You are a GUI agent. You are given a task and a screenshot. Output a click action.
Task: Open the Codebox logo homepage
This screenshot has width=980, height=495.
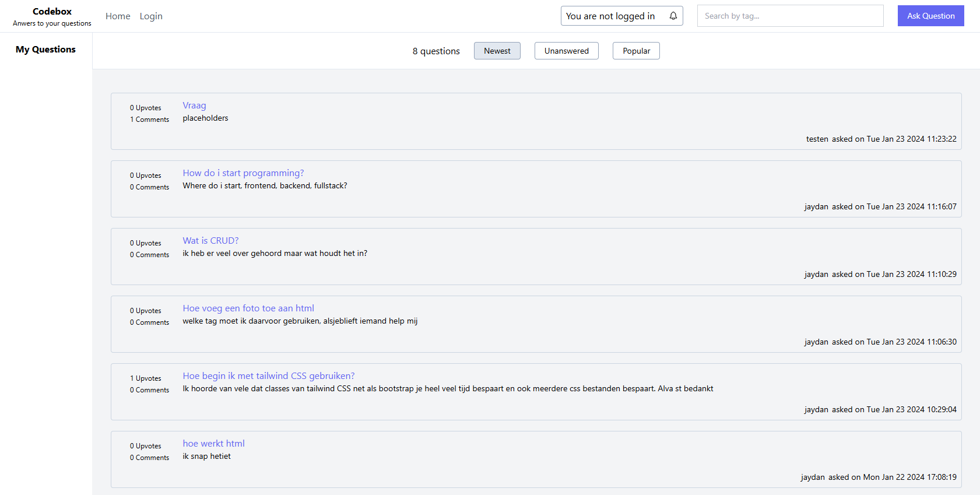click(52, 12)
